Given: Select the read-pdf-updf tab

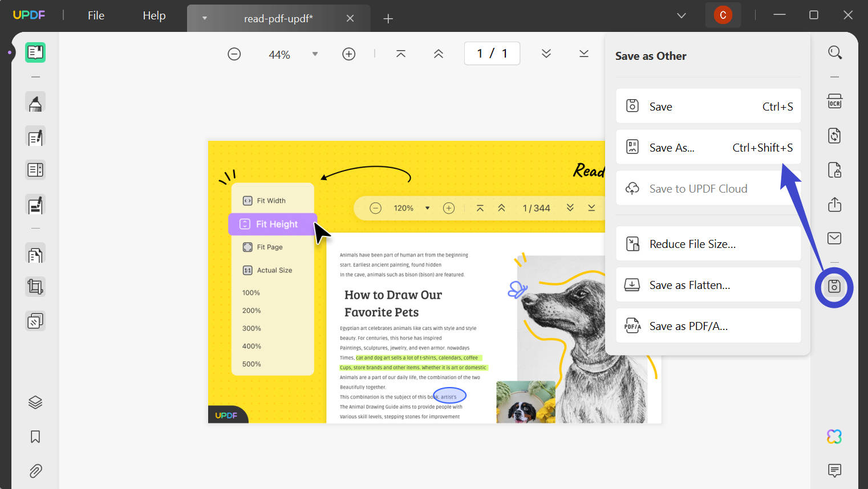Looking at the screenshot, I should point(279,18).
